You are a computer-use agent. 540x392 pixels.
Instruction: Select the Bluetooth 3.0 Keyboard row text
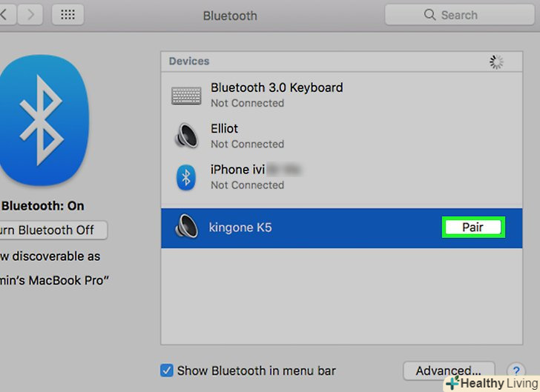(x=277, y=87)
